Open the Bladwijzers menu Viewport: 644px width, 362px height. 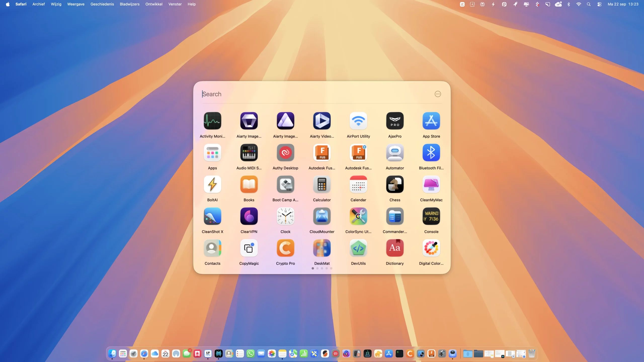[130, 4]
